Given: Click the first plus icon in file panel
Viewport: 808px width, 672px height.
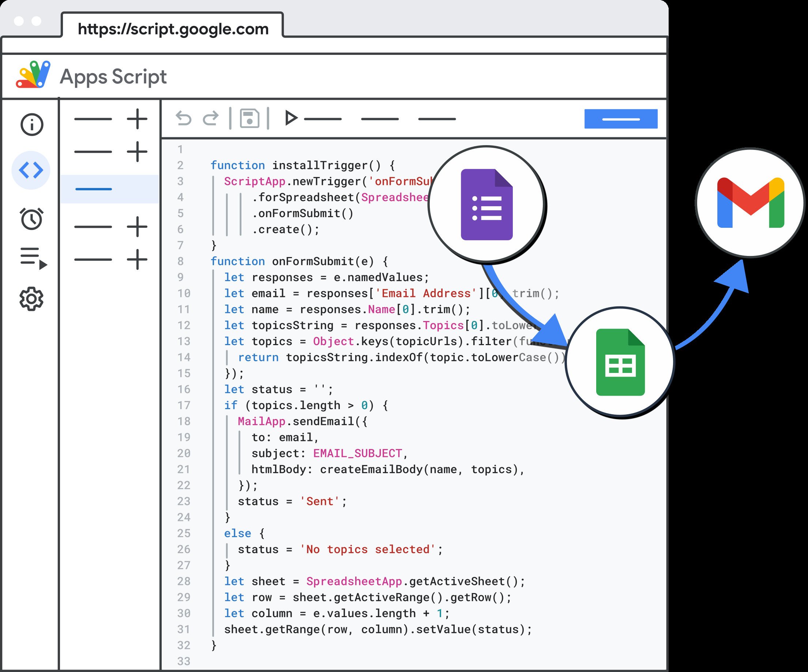Looking at the screenshot, I should [x=137, y=119].
